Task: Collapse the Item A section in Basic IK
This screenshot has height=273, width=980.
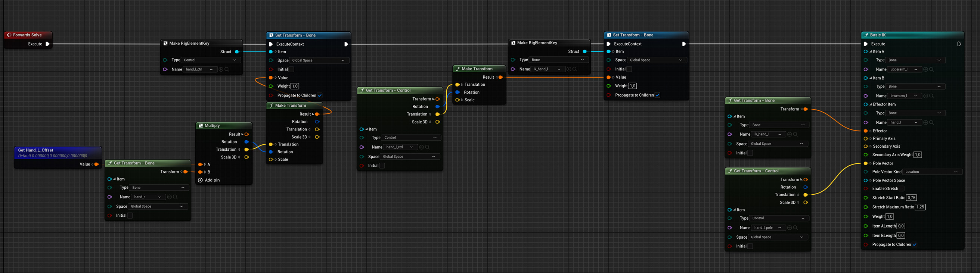Action: pos(871,51)
